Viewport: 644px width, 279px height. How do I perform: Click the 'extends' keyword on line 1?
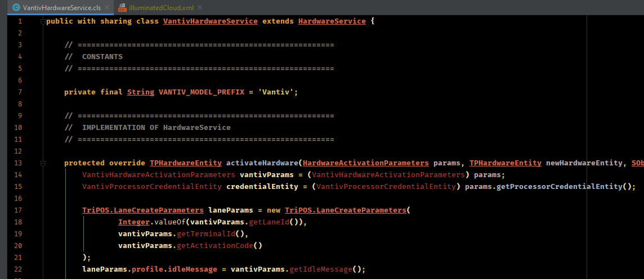(x=278, y=21)
